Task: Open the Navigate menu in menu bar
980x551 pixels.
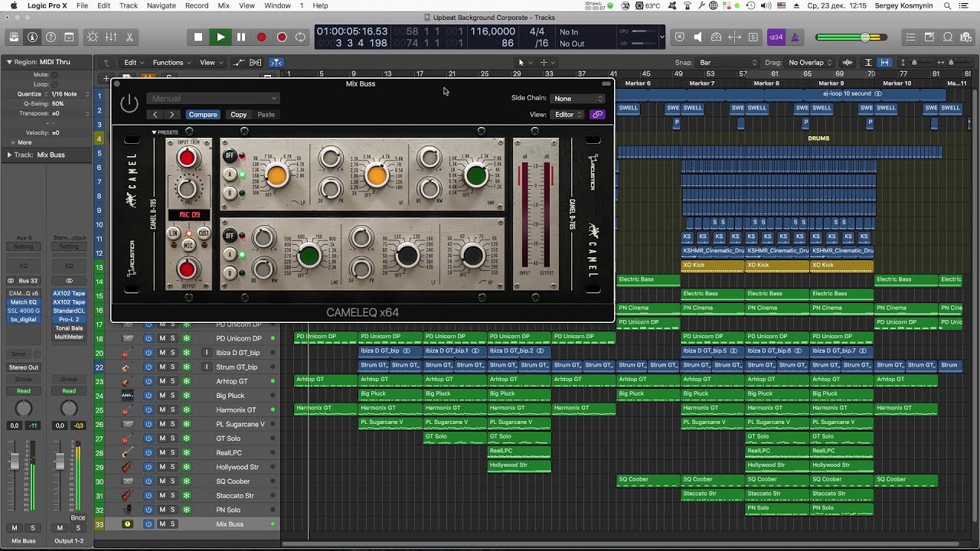Action: pyautogui.click(x=161, y=5)
